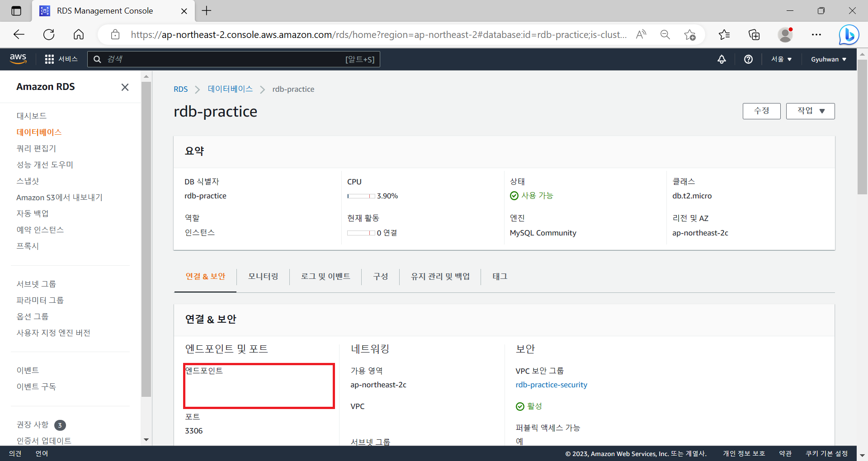
Task: Click the browser back arrow
Action: pyautogui.click(x=19, y=34)
